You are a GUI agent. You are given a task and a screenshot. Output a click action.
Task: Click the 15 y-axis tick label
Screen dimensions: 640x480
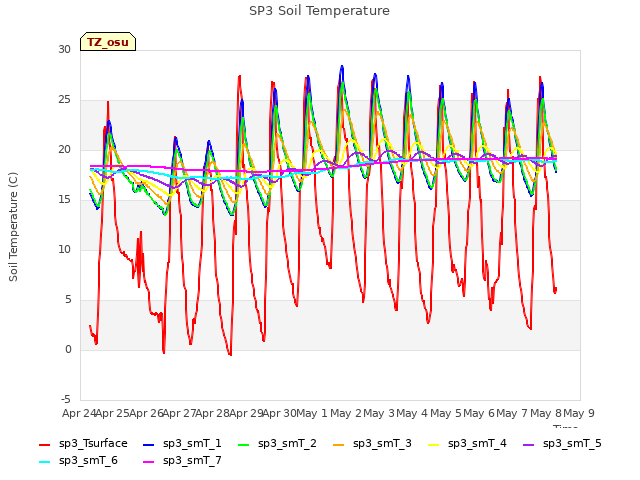(x=64, y=200)
